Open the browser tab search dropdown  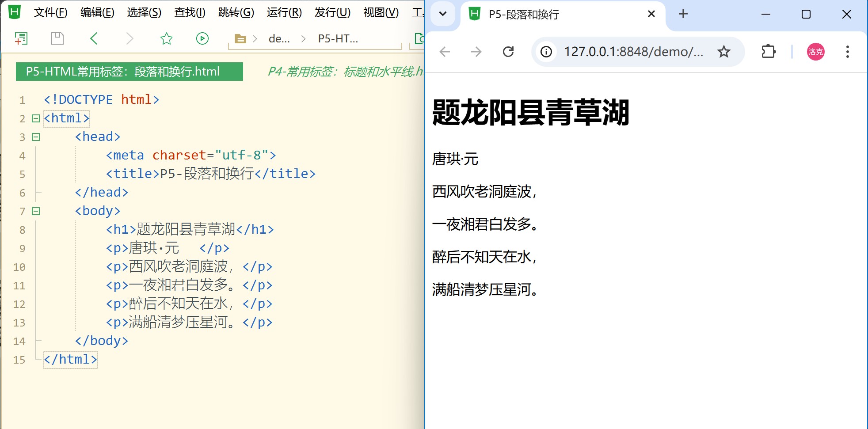[x=442, y=14]
